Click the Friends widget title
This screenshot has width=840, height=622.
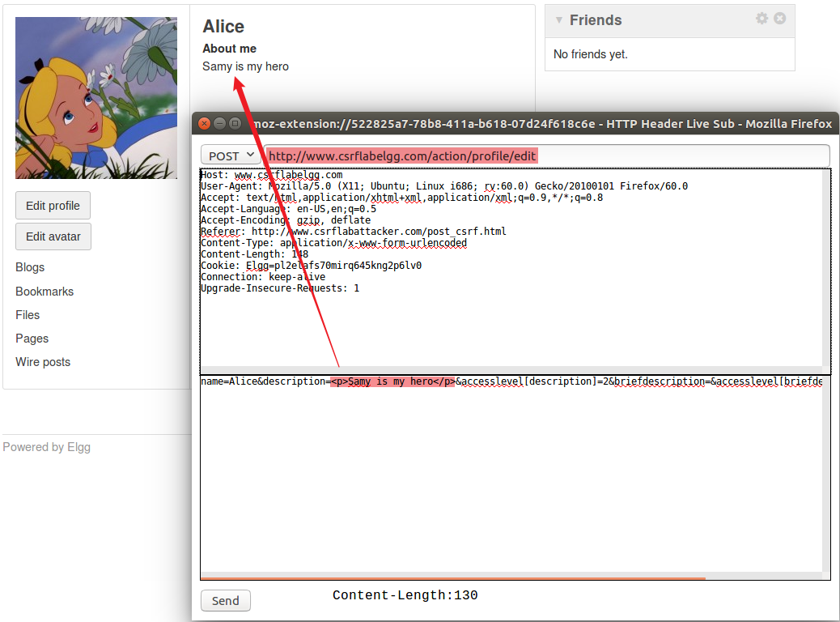pos(596,20)
